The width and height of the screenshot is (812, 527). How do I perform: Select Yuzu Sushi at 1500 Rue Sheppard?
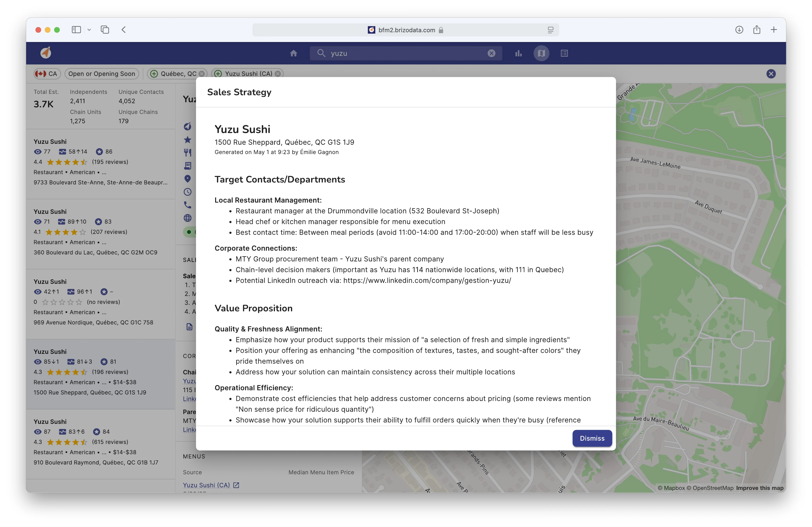point(101,374)
